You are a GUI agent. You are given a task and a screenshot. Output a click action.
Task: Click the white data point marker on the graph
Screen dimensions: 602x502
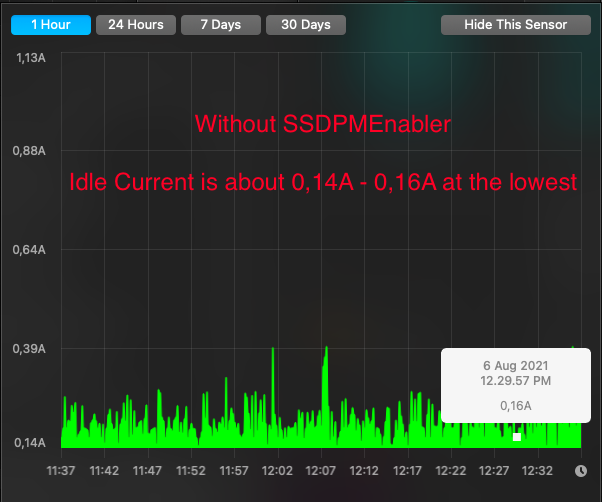tap(517, 437)
